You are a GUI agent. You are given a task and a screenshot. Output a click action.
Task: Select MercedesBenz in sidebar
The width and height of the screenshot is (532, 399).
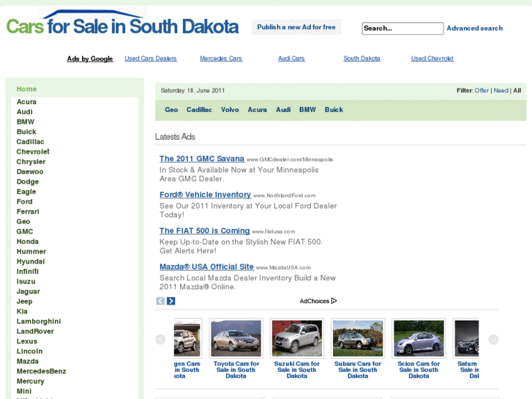(41, 371)
